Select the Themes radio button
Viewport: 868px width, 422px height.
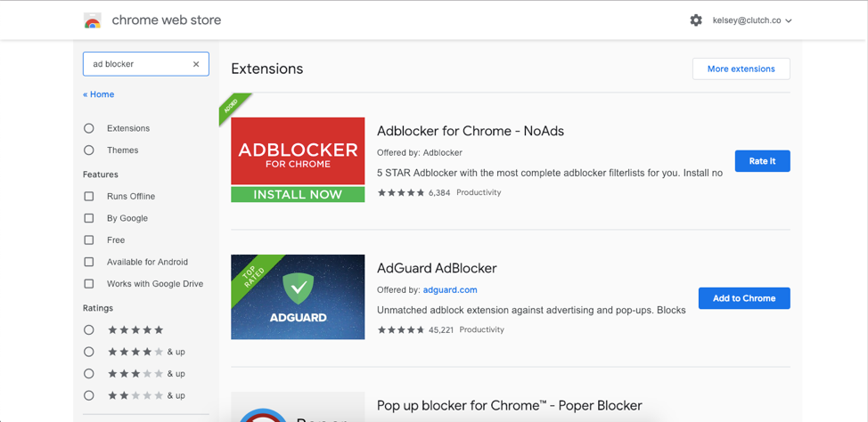[x=88, y=150]
